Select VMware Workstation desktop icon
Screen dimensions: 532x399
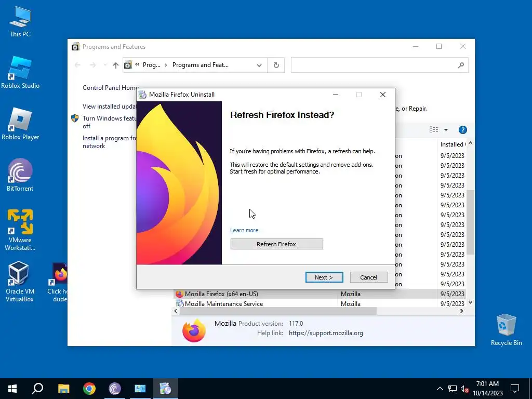[x=20, y=230]
